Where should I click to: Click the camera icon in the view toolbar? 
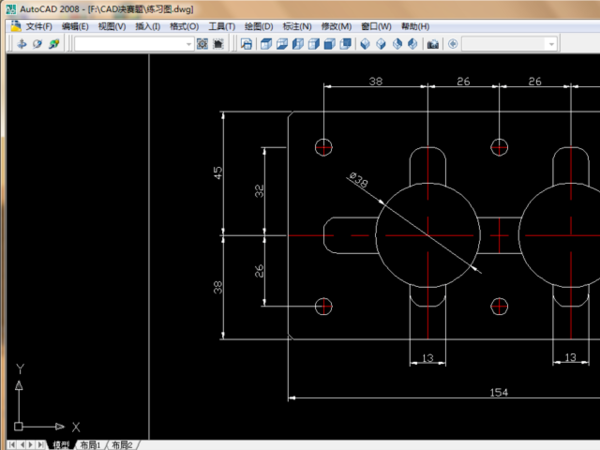click(x=433, y=44)
